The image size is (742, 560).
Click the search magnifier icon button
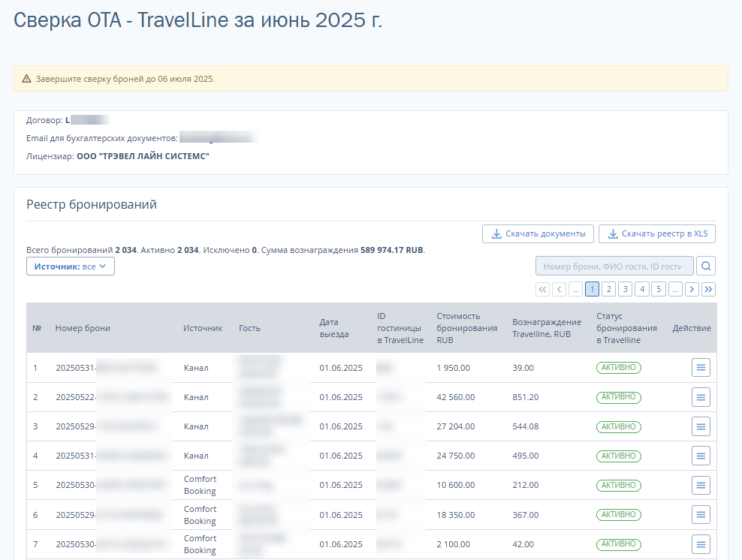(706, 266)
